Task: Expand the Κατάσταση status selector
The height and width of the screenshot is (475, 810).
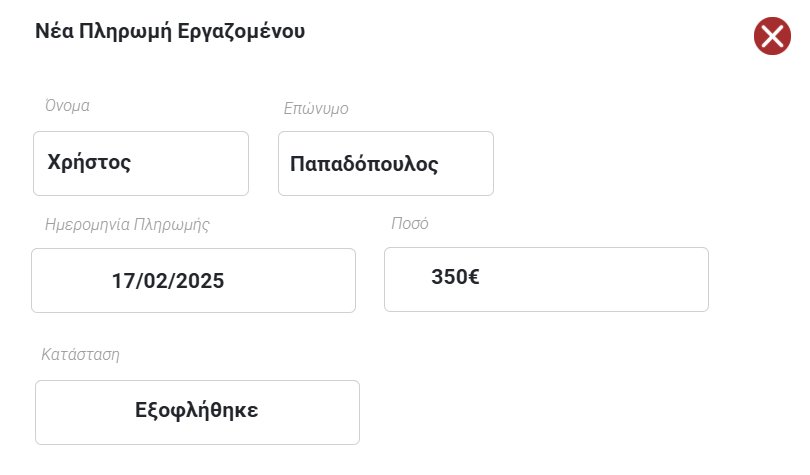Action: coord(197,412)
